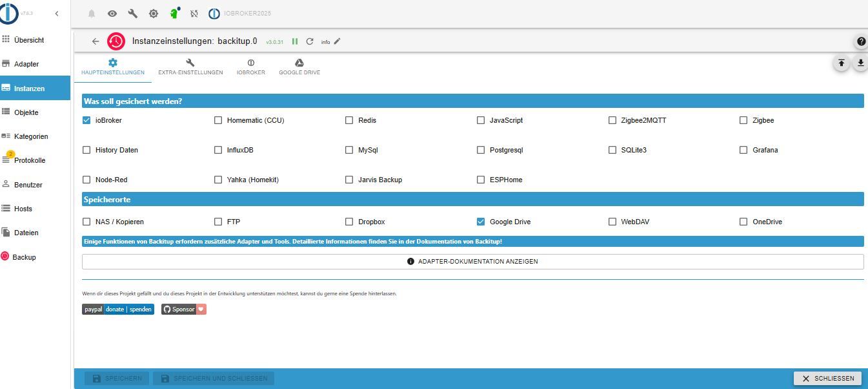
Task: Click the green expert mode head icon
Action: coord(174,14)
